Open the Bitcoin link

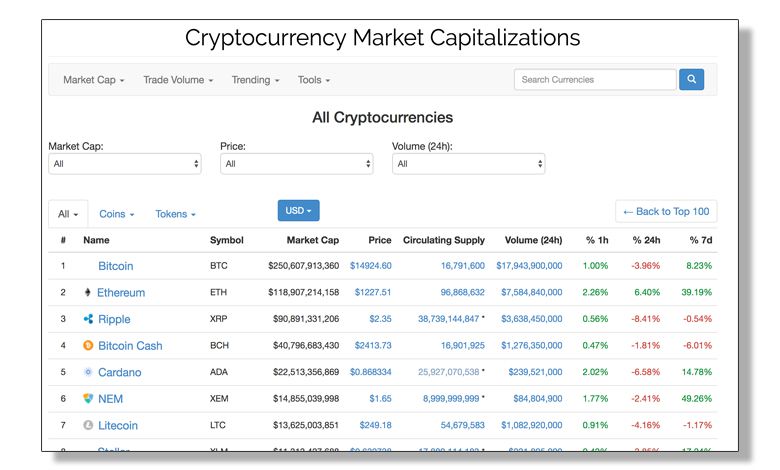(115, 266)
